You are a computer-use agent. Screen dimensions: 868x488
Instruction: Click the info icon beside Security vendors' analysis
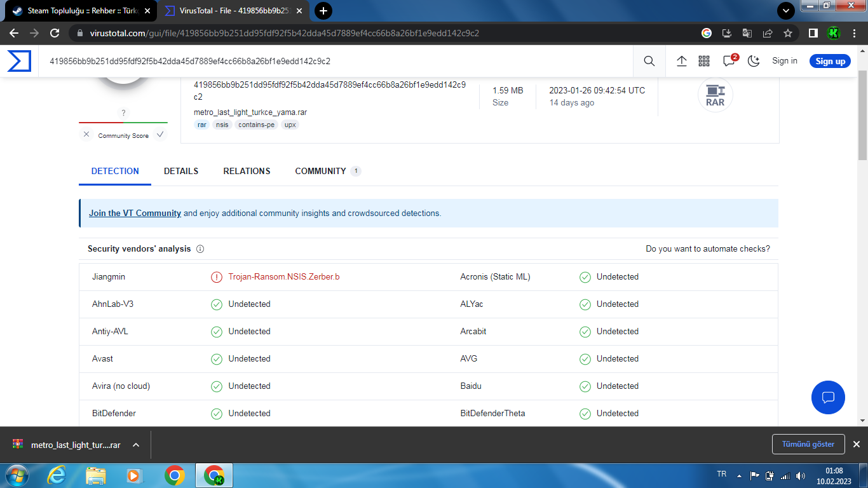click(200, 249)
